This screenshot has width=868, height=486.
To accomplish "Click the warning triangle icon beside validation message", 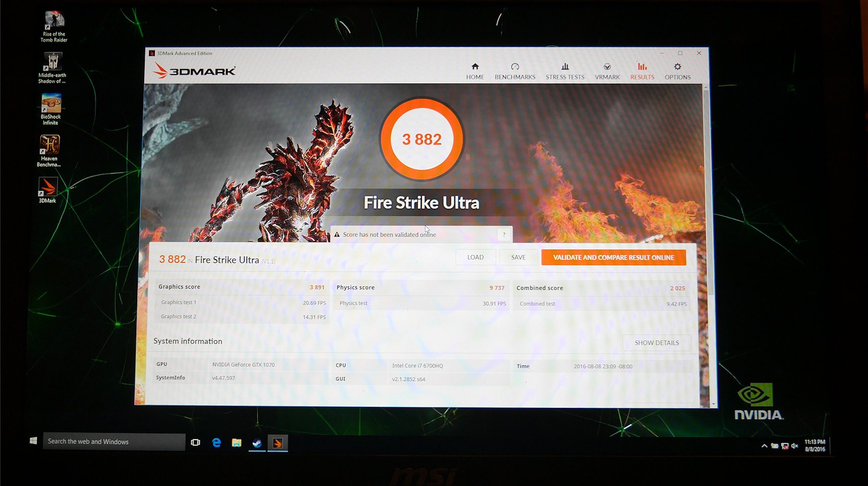I will pos(337,235).
